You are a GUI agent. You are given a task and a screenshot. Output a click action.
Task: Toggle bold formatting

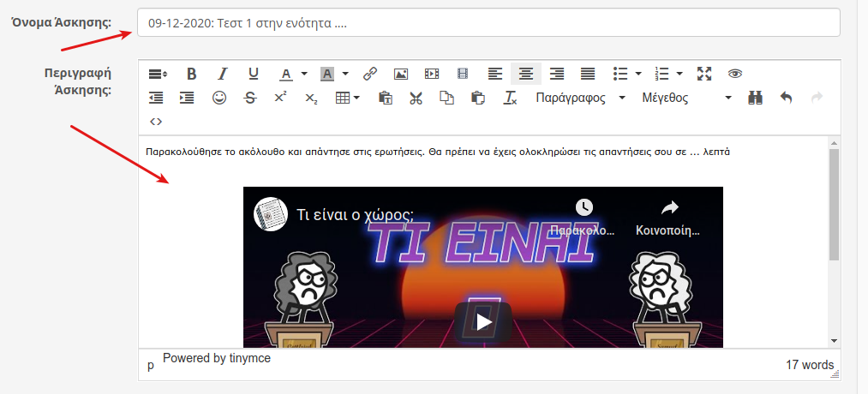pos(192,74)
